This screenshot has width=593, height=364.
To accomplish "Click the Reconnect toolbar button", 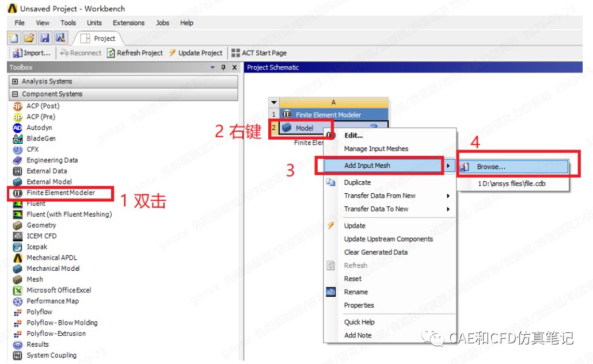I will click(x=80, y=53).
